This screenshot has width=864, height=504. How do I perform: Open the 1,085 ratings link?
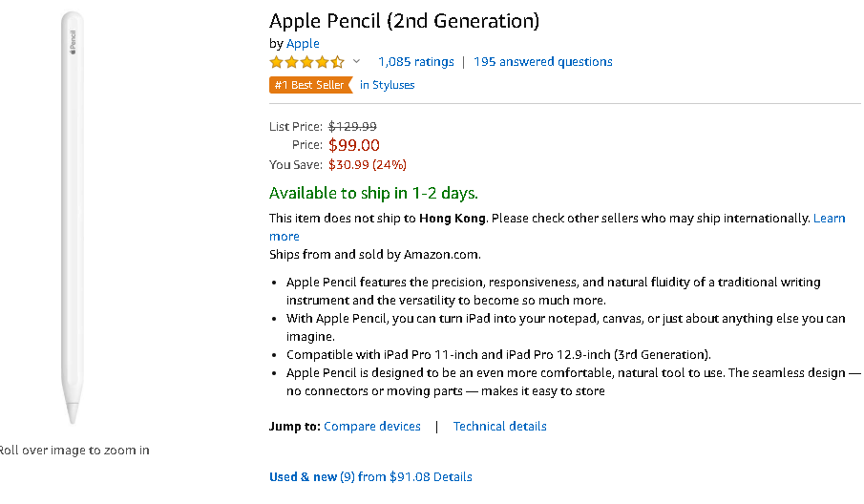point(415,62)
